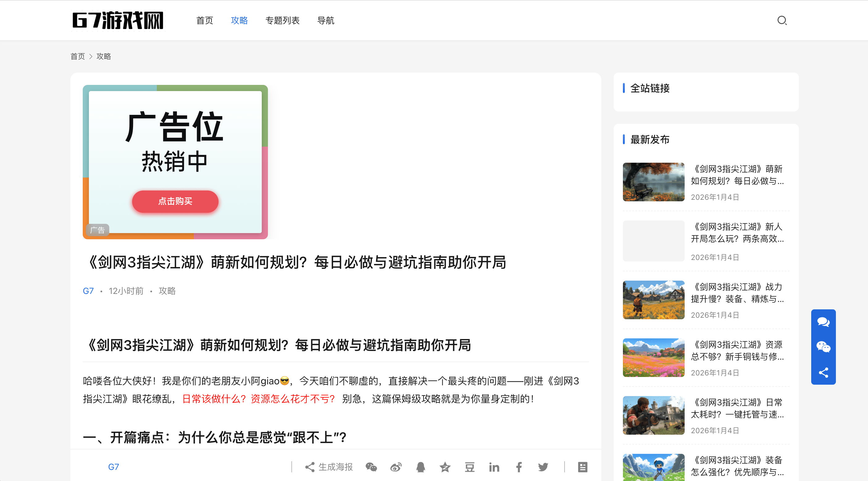Viewport: 868px width, 481px height.
Task: Open floating chat bubble button
Action: click(823, 322)
